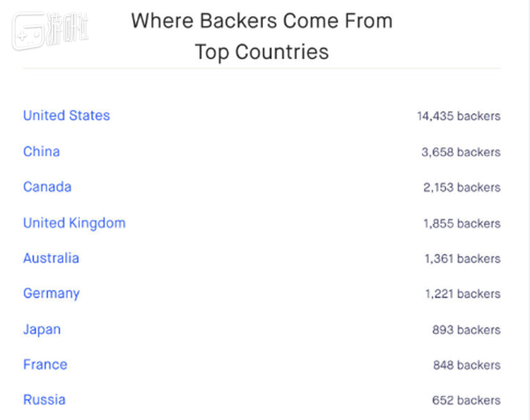Click the United Kingdom link
This screenshot has height=420, width=530.
pos(74,223)
